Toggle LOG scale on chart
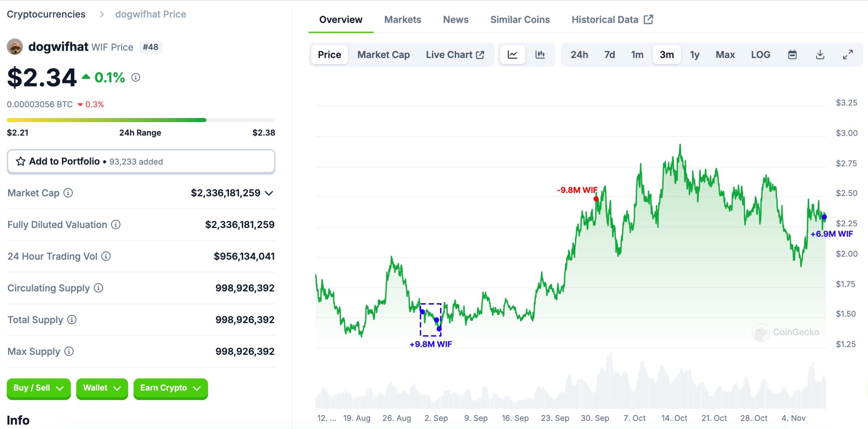This screenshot has width=868, height=429. (x=760, y=55)
